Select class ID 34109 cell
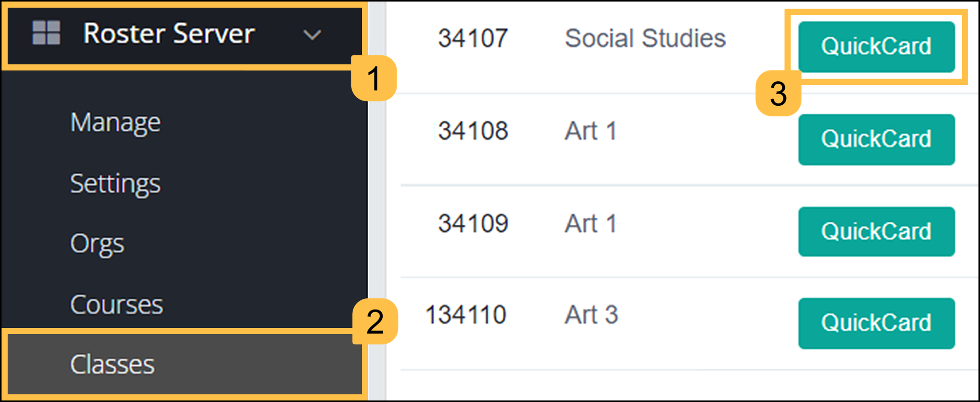The width and height of the screenshot is (980, 402). (473, 223)
